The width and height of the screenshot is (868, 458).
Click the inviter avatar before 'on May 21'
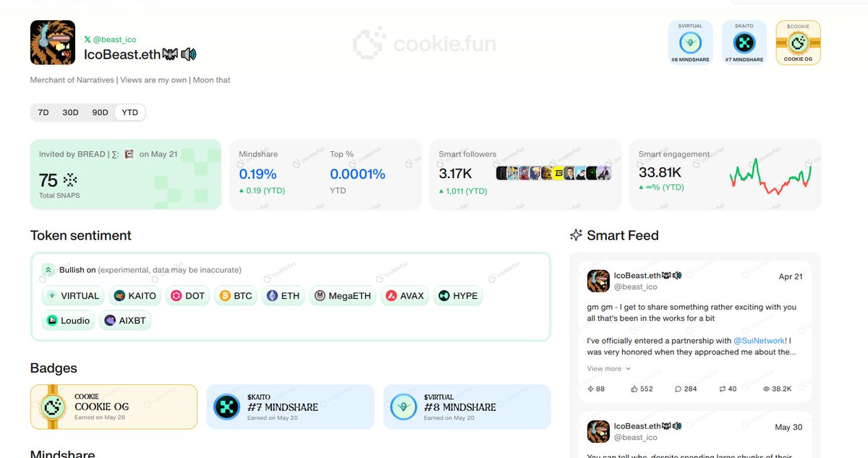click(129, 154)
